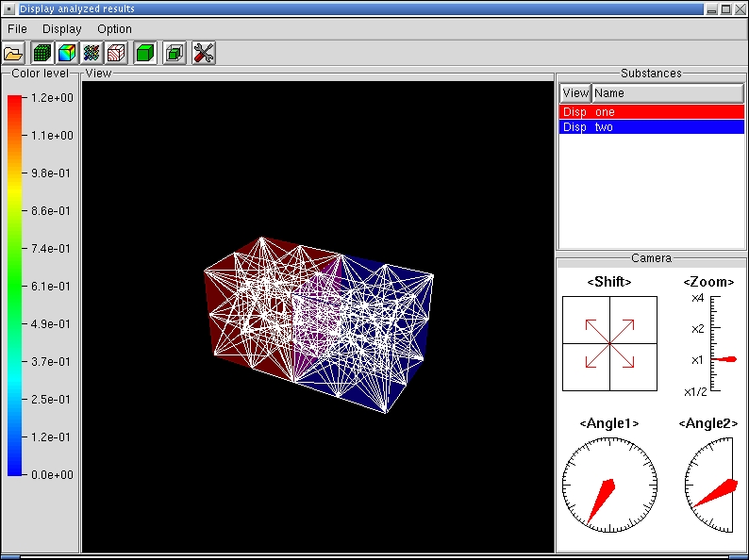Open the Display menu

coord(62,29)
